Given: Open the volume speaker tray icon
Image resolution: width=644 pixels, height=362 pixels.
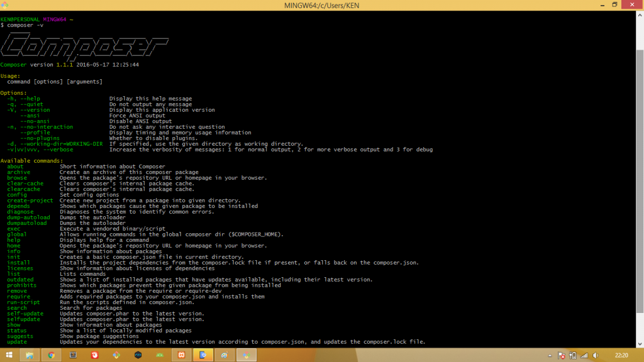Looking at the screenshot, I should tap(596, 356).
